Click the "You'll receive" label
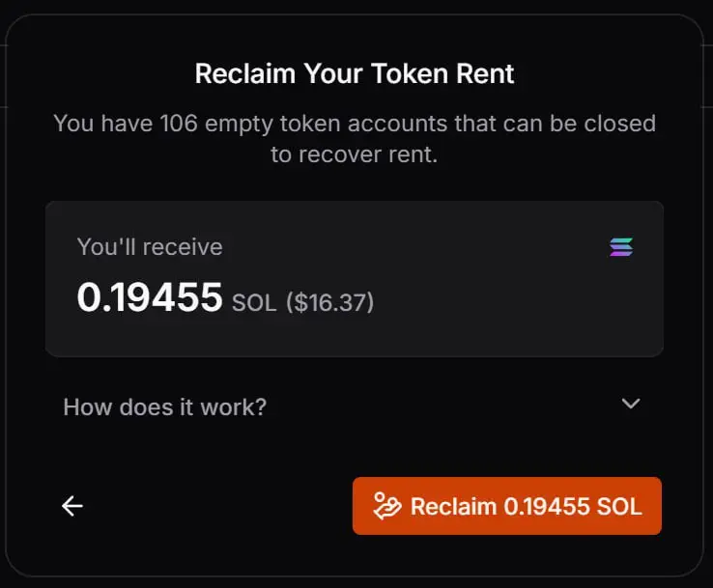713x588 pixels. click(150, 247)
